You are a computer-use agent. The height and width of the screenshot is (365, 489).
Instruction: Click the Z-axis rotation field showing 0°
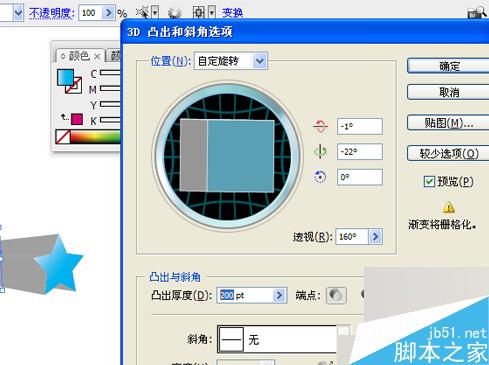[x=360, y=177]
